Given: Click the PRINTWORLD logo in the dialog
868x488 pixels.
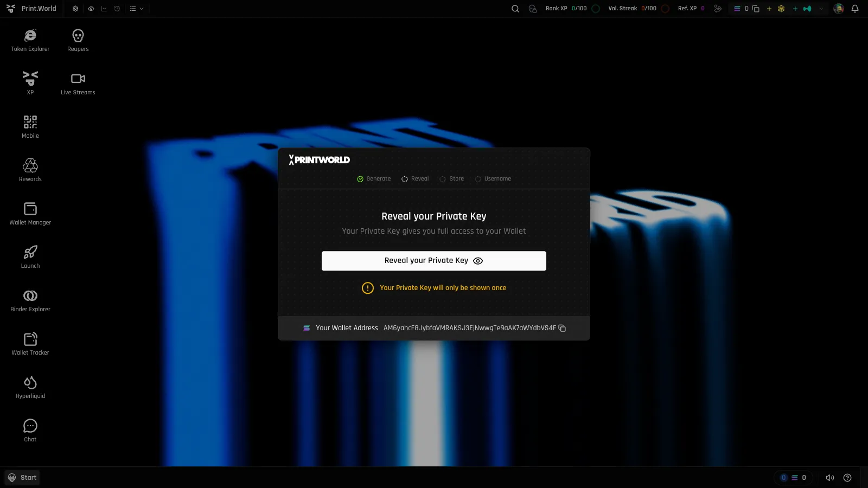Looking at the screenshot, I should (x=319, y=160).
